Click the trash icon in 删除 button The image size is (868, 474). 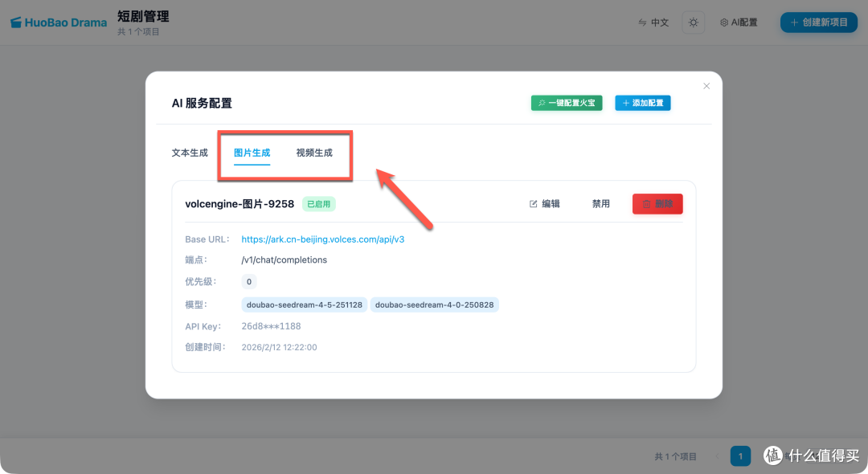tap(646, 204)
